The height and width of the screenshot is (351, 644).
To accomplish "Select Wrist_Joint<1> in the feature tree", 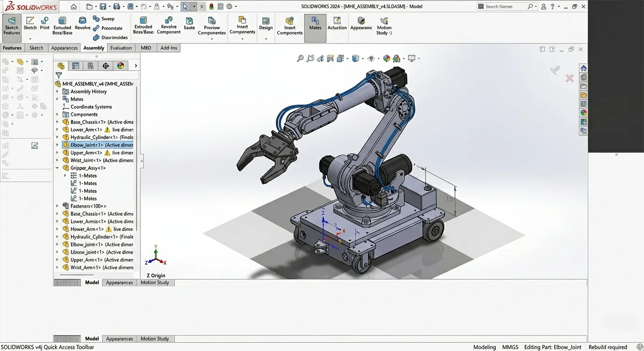I will [98, 160].
